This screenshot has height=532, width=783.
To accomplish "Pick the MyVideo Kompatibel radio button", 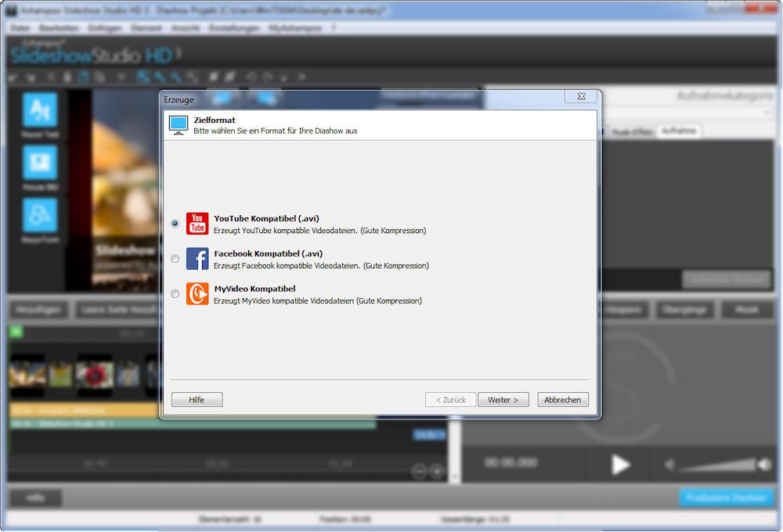I will pyautogui.click(x=175, y=294).
